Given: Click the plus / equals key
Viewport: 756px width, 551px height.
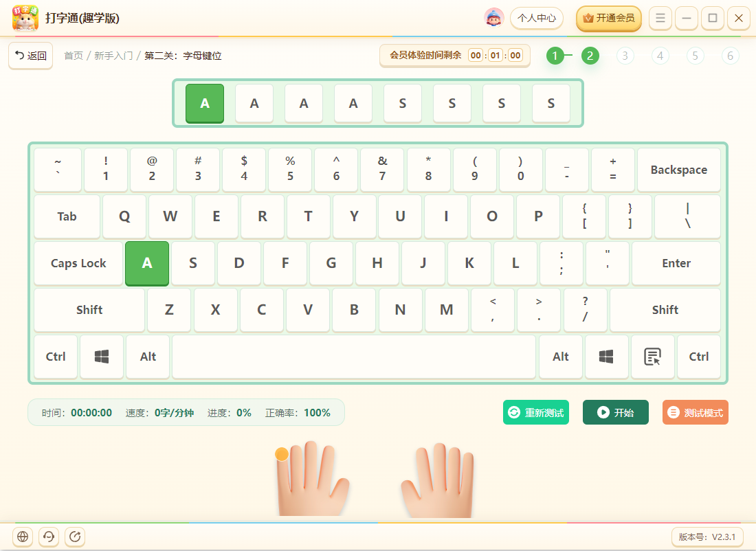Looking at the screenshot, I should tap(613, 170).
